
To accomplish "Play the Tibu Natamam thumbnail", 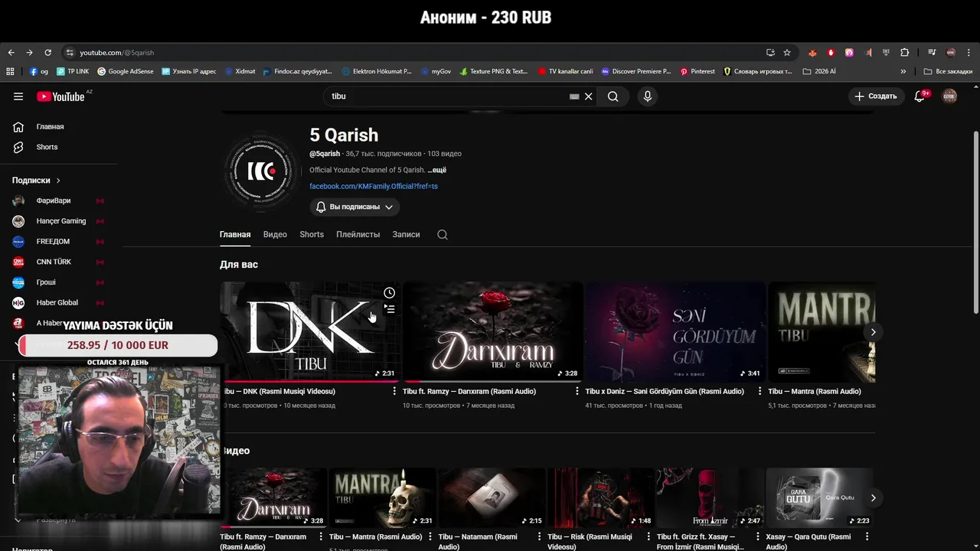I will point(492,498).
